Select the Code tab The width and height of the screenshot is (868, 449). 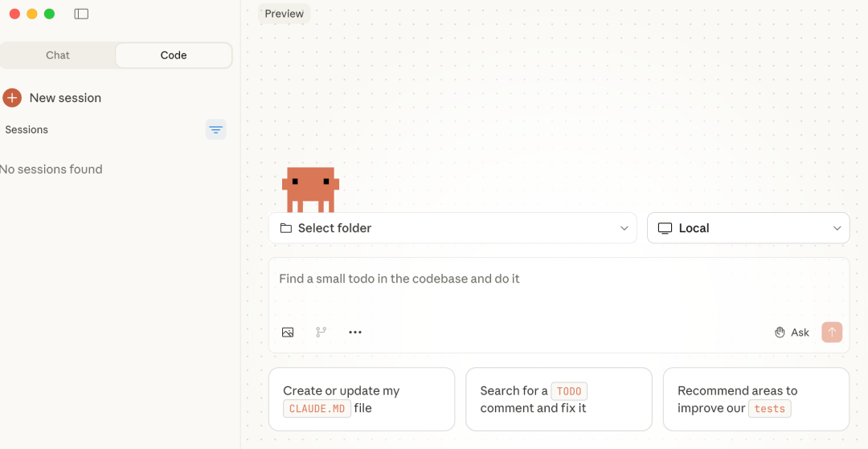tap(174, 55)
